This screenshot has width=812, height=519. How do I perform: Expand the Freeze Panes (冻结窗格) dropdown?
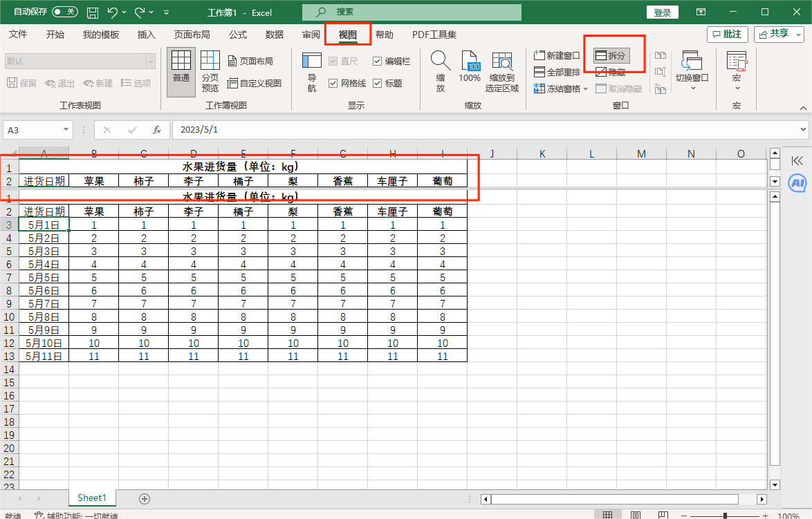tap(585, 88)
